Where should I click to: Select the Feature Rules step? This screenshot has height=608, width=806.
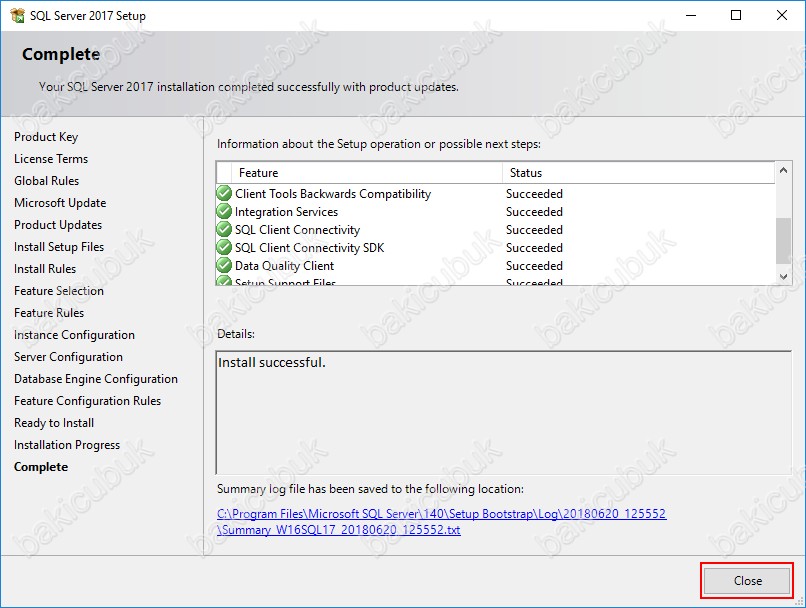(x=49, y=313)
